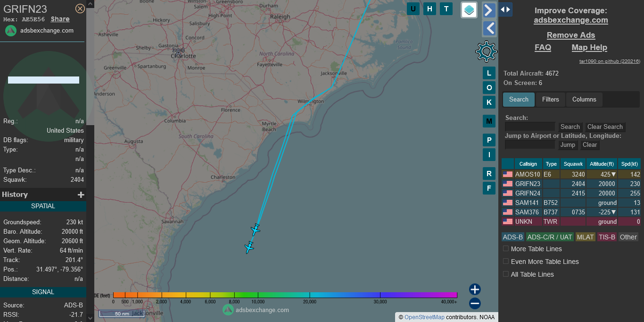Viewport: 644px width, 322px height.
Task: Toggle the K map button
Action: [489, 102]
